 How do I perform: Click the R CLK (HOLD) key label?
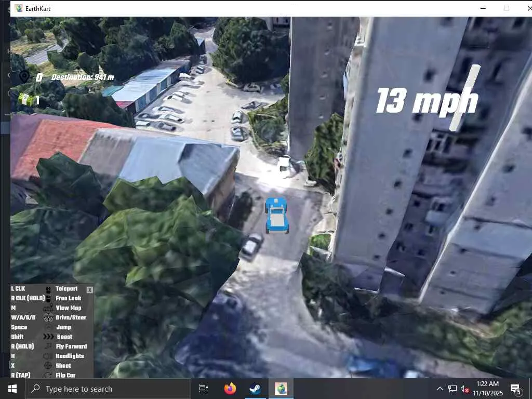click(28, 298)
